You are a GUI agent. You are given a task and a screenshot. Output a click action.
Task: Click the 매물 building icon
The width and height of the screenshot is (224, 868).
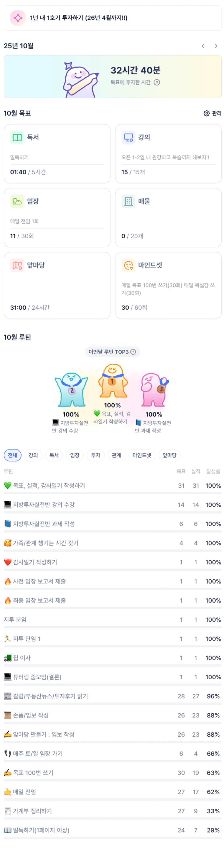(x=128, y=201)
